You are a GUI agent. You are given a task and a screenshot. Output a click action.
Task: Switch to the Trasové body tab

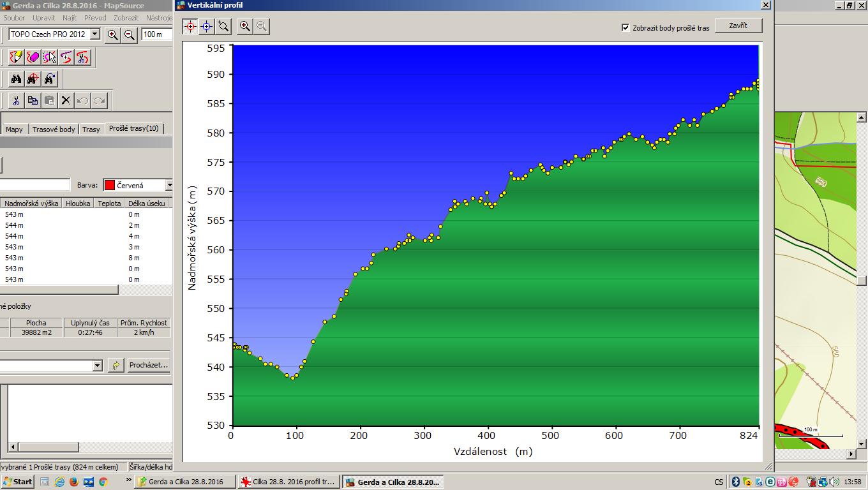coord(54,129)
